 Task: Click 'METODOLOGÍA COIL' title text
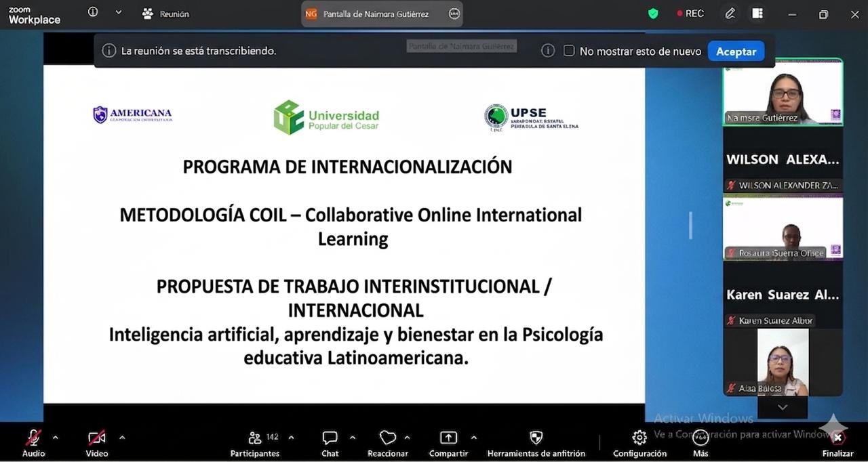(203, 215)
